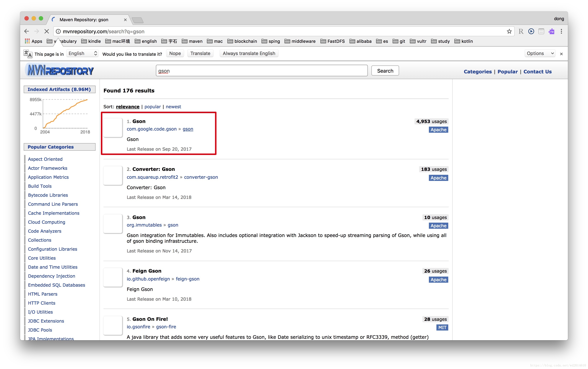
Task: View site information icon in address bar
Action: tap(58, 31)
